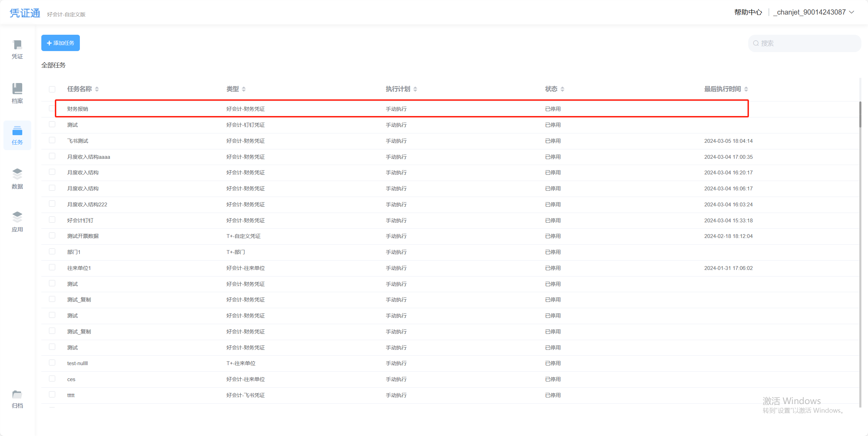Open the 往来单位1 task

tap(79, 268)
